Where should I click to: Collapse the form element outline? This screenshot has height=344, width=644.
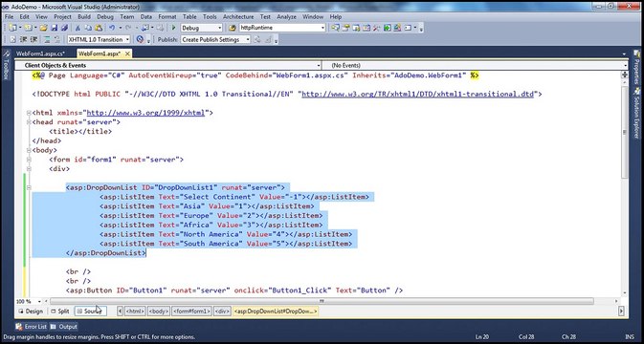[x=29, y=160]
